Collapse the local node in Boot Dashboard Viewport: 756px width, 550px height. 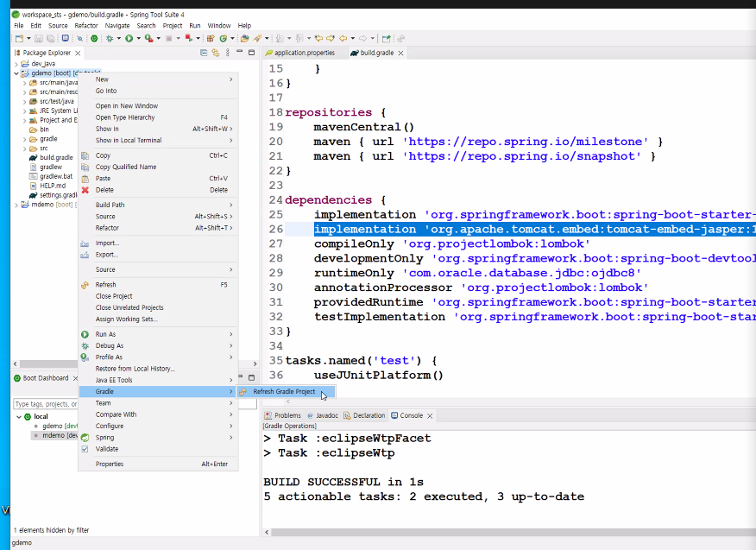click(x=19, y=417)
